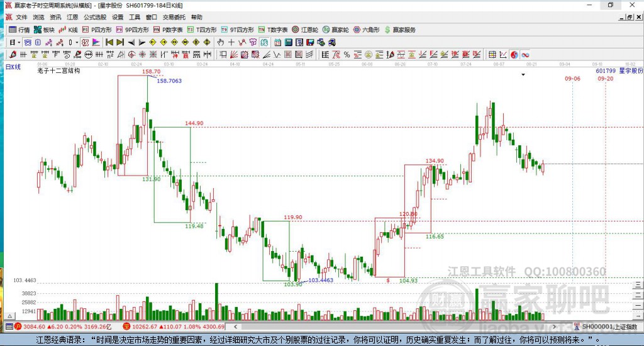
Task: Open the 帮助 menu
Action: click(197, 17)
